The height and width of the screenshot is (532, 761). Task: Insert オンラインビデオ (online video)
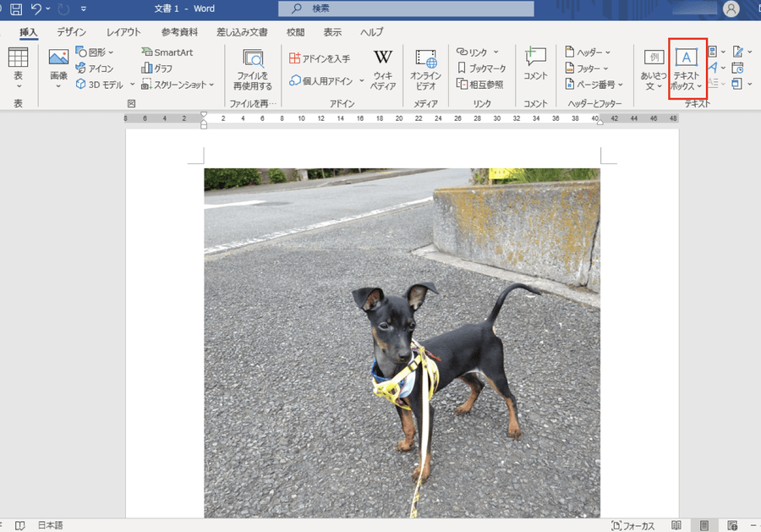pyautogui.click(x=425, y=70)
